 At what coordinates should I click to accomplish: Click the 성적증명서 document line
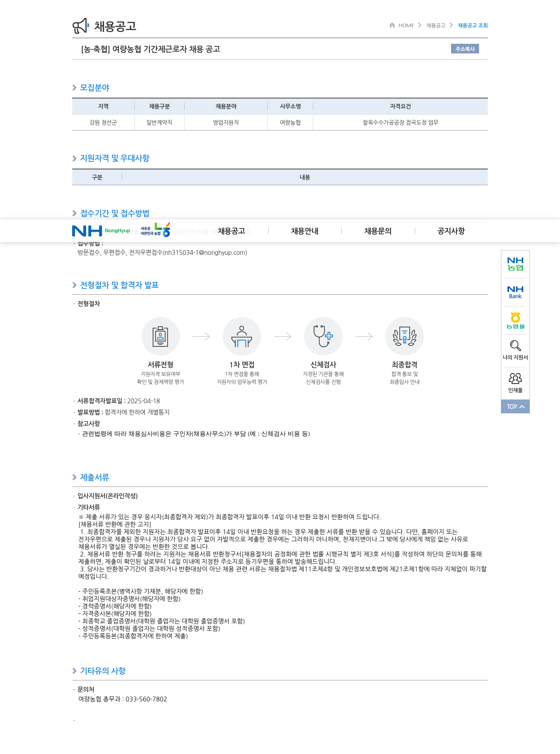[149, 628]
